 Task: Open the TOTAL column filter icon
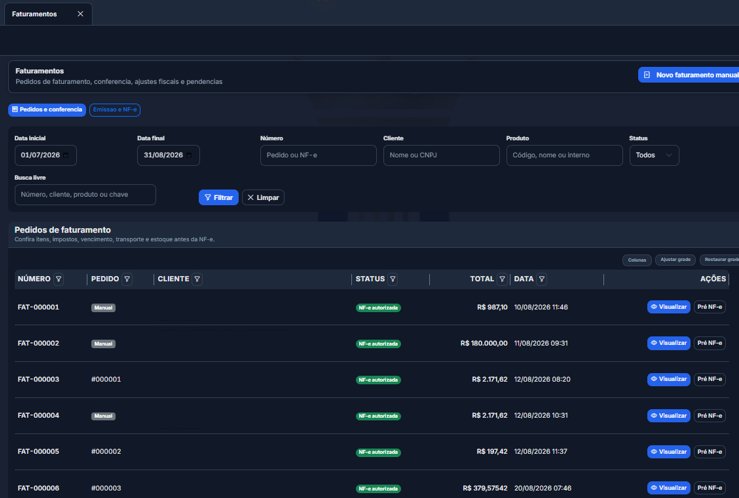pos(502,279)
